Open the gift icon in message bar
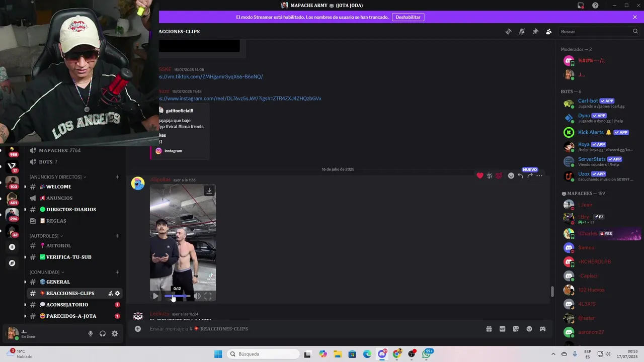 (489, 329)
